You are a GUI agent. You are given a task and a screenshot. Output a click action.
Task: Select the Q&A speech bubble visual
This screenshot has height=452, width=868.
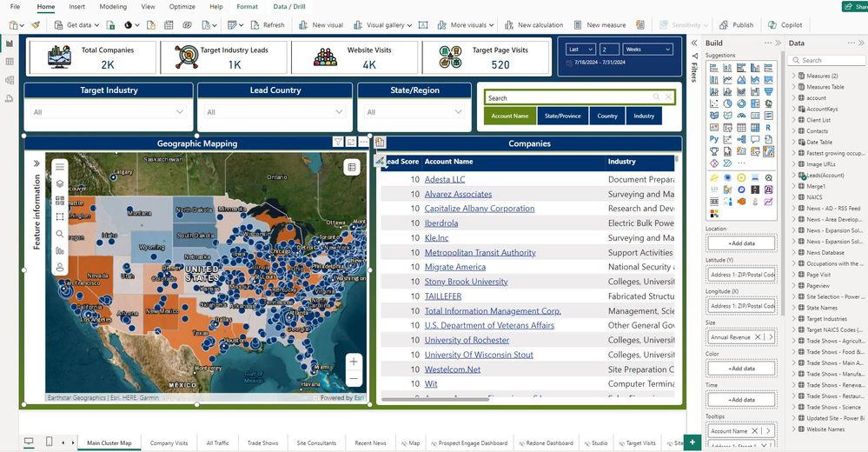tap(755, 139)
